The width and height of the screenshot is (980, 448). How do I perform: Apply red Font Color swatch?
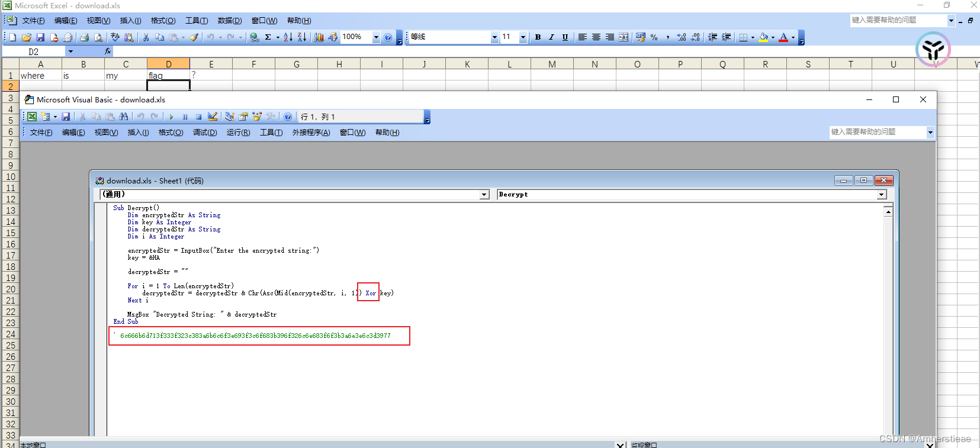[783, 37]
